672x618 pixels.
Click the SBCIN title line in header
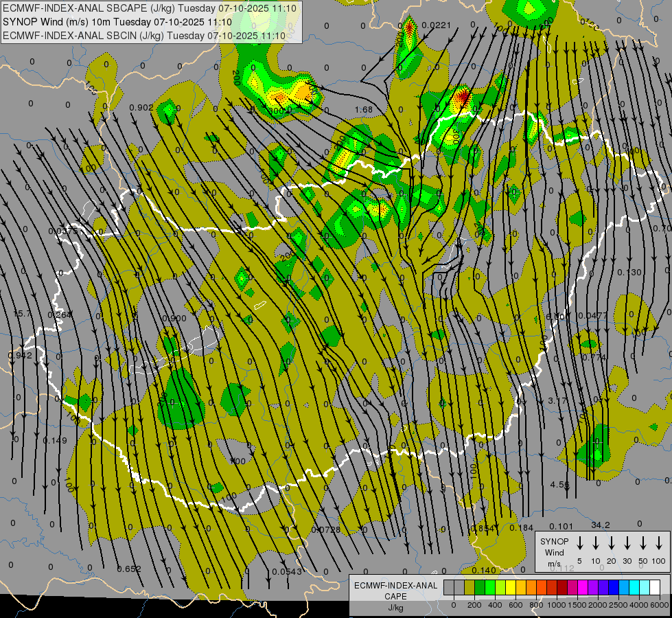[x=144, y=36]
